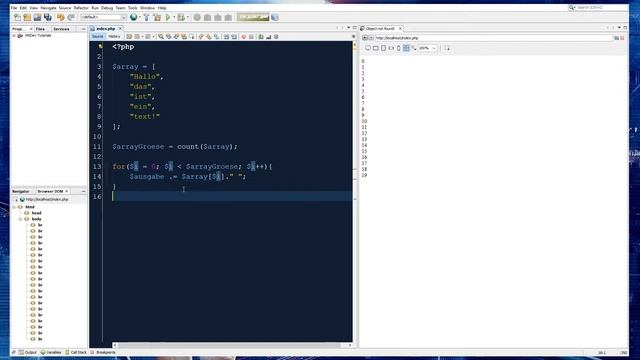Switch editor to Source view
The image size is (640, 360).
[98, 37]
